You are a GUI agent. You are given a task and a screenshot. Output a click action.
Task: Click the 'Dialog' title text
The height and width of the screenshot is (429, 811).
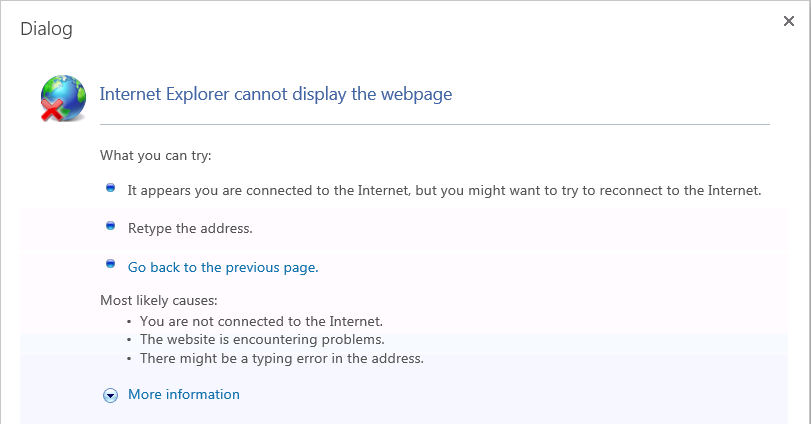[46, 29]
